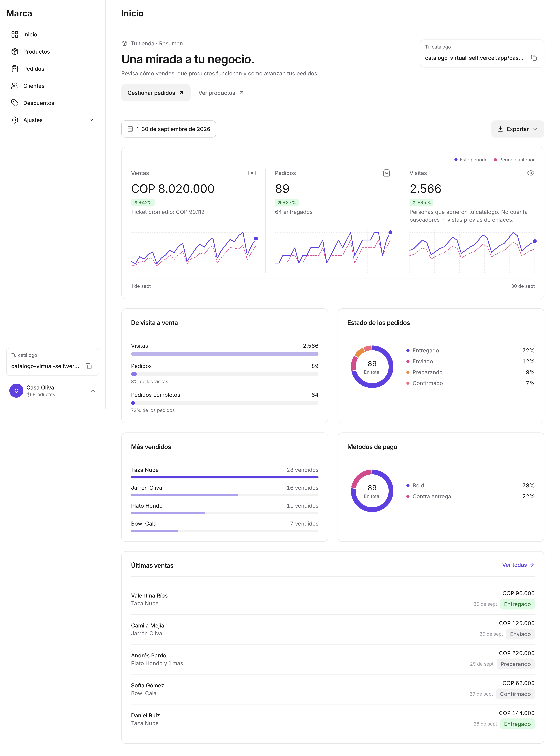Screen dimensions: 560x756
Task: Open Andrés Pardo sale row
Action: click(333, 659)
